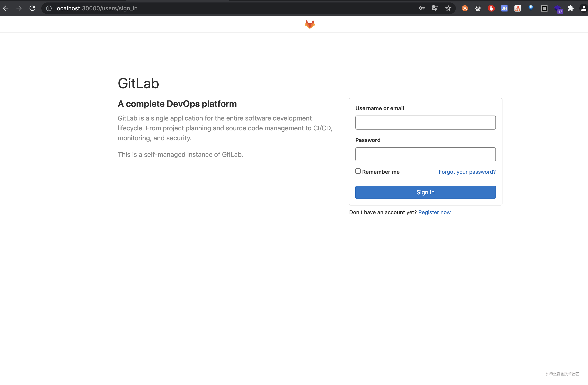This screenshot has height=385, width=588.
Task: Open the sitemap extension icon
Action: coord(518,8)
